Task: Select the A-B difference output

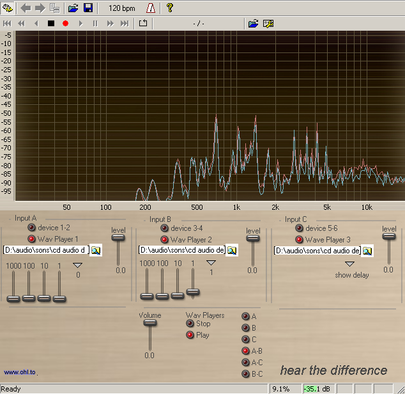Action: click(x=246, y=351)
